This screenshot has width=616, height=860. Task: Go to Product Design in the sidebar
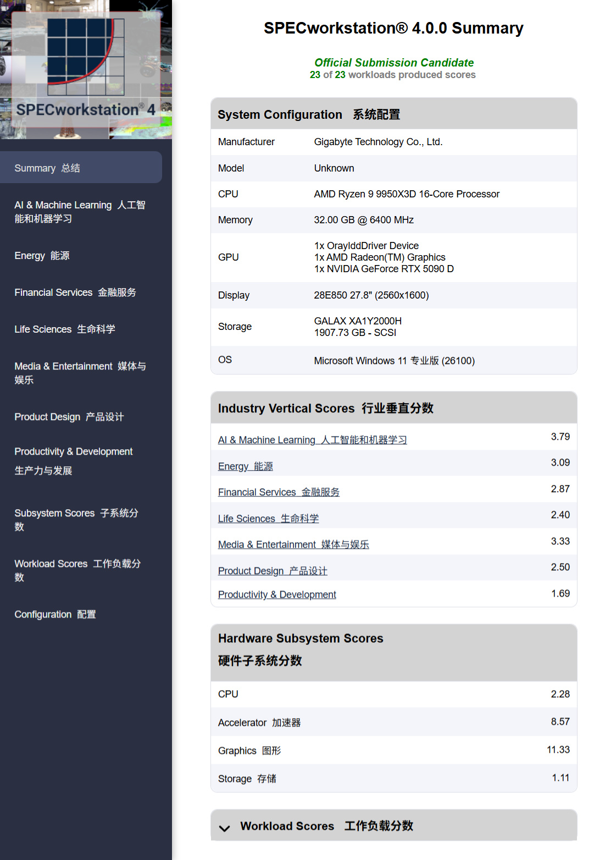click(x=81, y=417)
